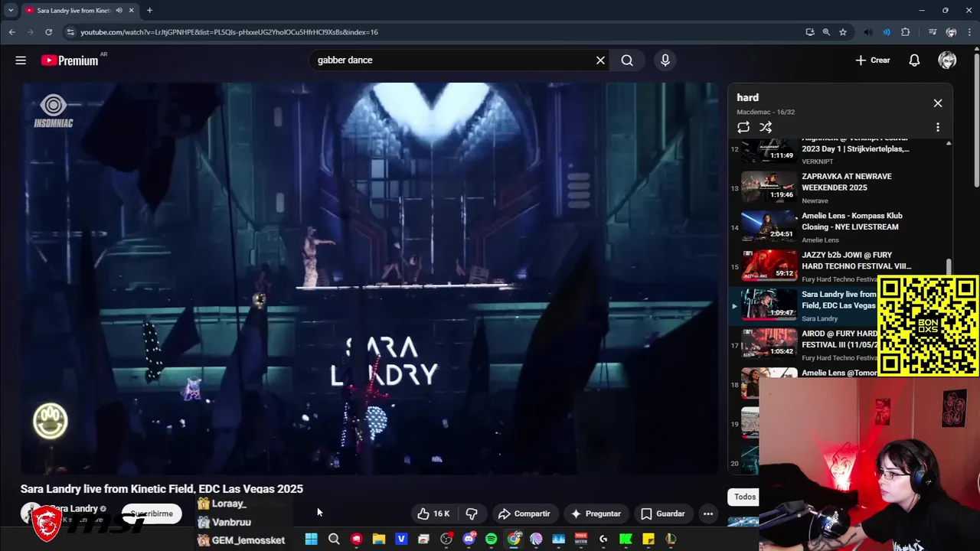980x551 pixels.
Task: Close the Sara Landry browser tab
Action: pos(131,10)
